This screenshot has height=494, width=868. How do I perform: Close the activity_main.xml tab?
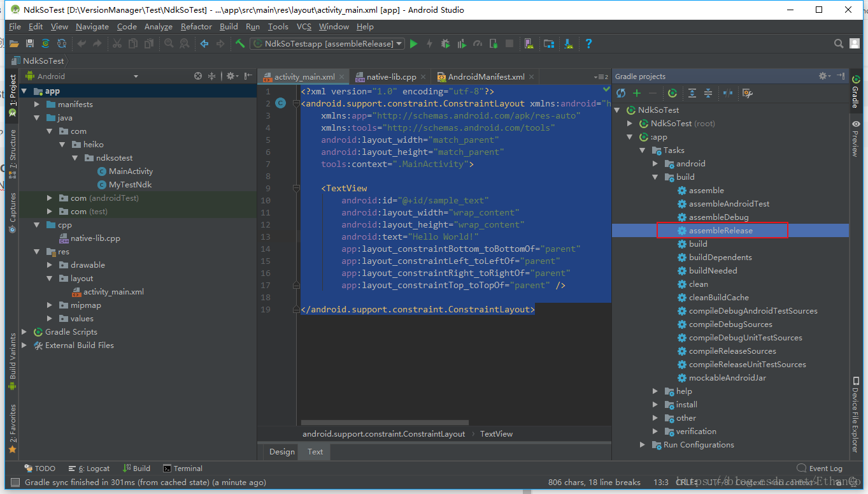pyautogui.click(x=342, y=77)
